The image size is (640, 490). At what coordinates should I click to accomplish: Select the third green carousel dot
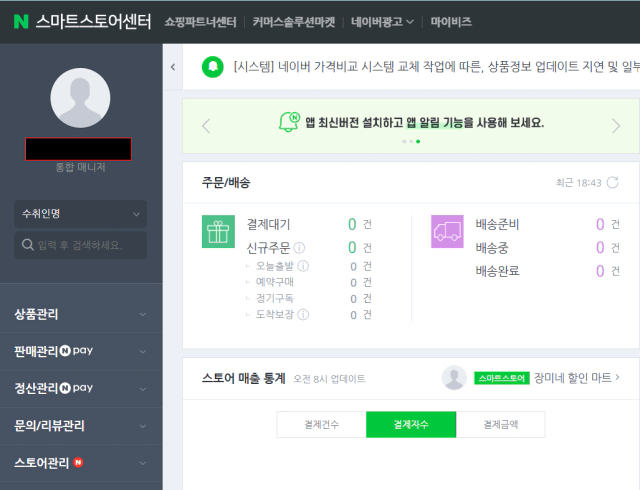coord(418,141)
